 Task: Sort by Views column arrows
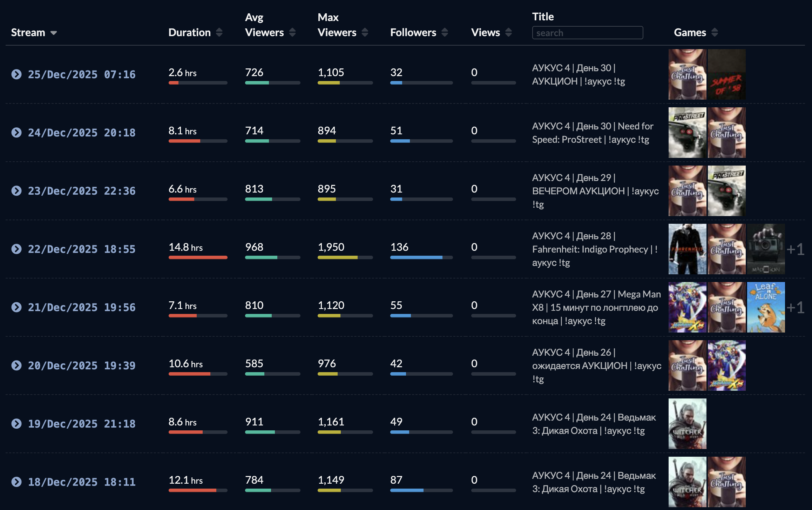(x=509, y=33)
